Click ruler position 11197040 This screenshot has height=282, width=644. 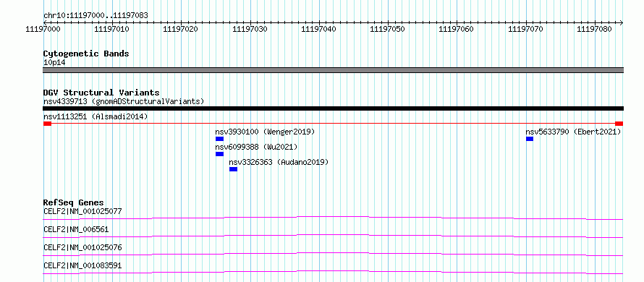(x=318, y=29)
